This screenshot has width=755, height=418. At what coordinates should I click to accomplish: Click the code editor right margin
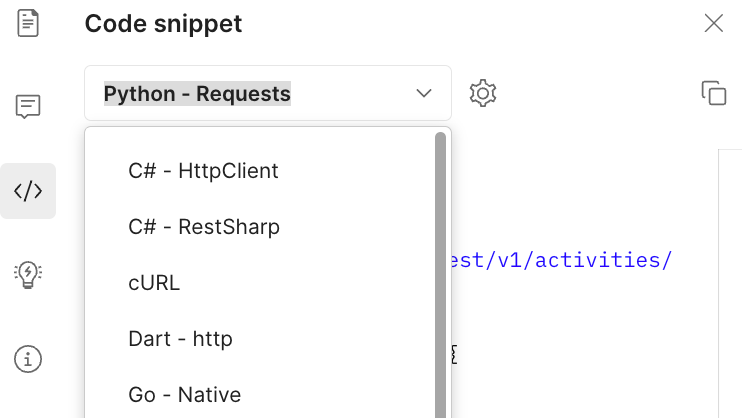click(x=730, y=284)
